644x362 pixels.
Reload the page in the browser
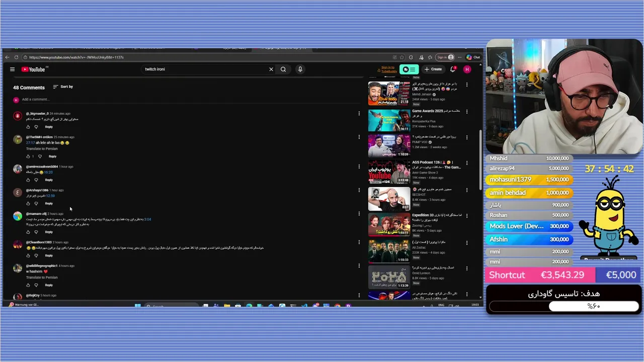(16, 57)
